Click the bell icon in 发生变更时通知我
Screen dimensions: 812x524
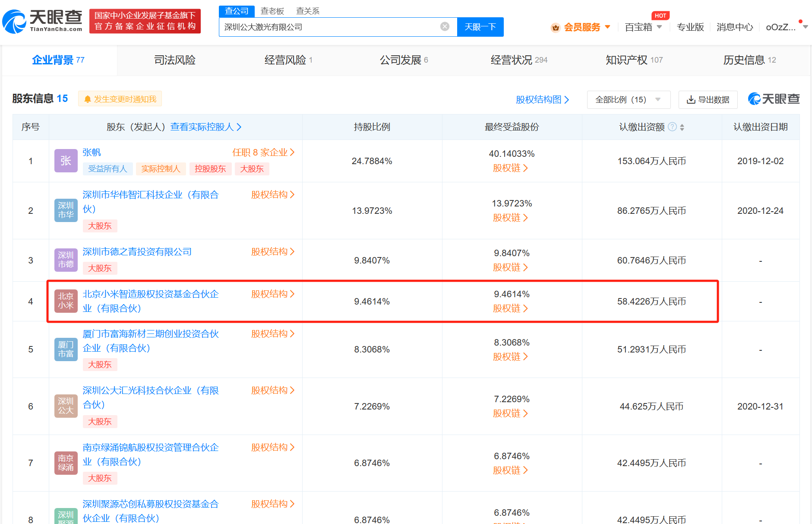tap(88, 99)
